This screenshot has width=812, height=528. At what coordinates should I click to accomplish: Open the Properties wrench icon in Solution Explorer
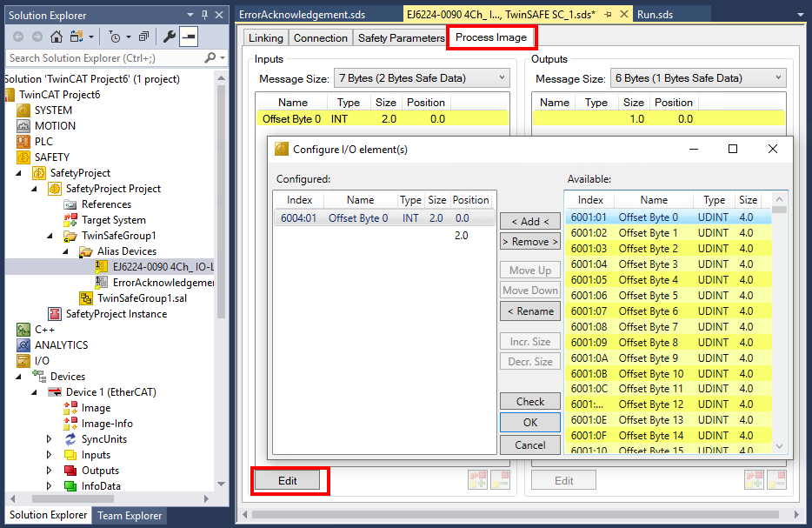[170, 37]
